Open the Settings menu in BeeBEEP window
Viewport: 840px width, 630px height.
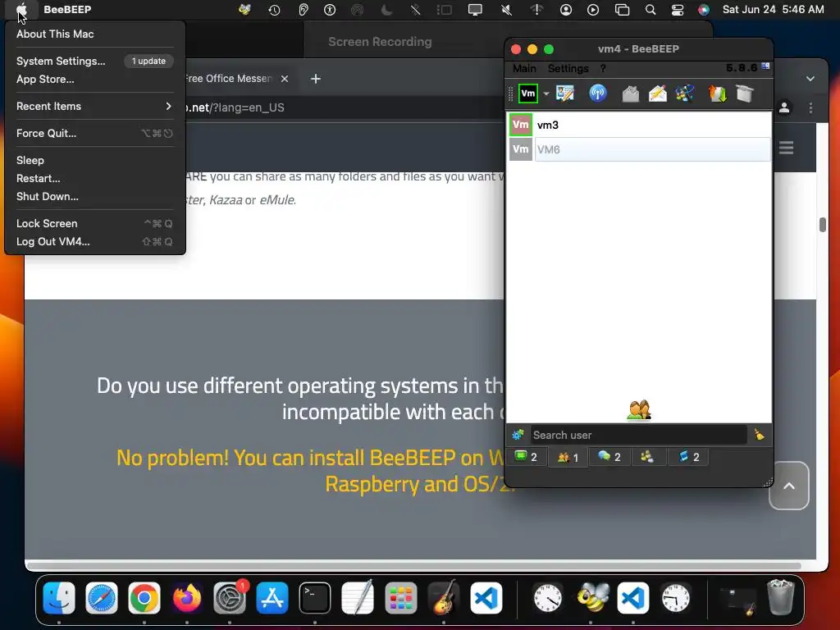coord(568,69)
